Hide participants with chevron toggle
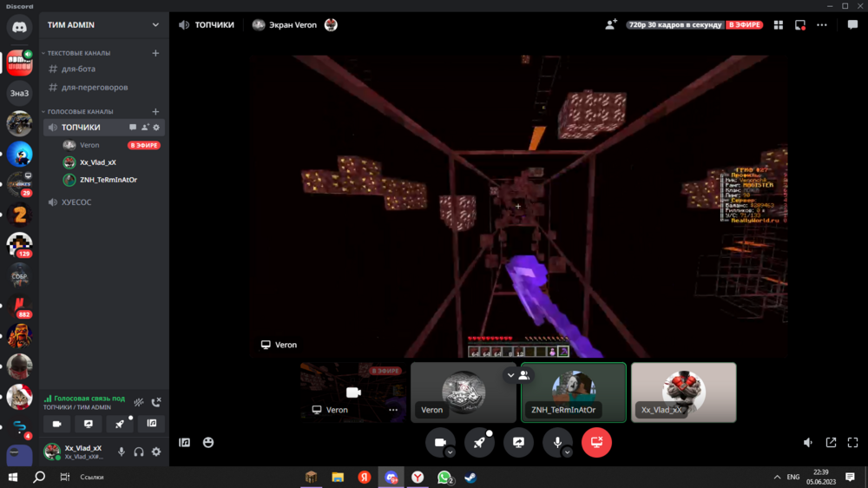 click(x=517, y=375)
